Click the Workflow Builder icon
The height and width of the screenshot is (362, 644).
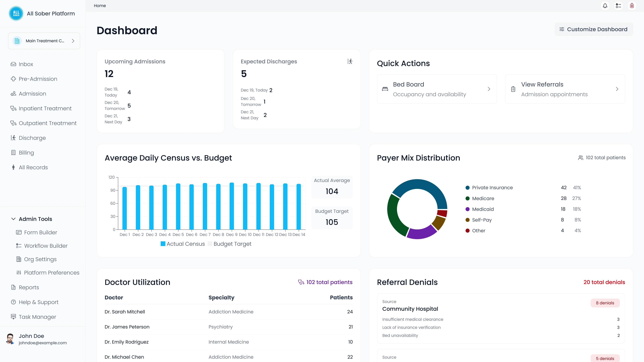tap(19, 246)
